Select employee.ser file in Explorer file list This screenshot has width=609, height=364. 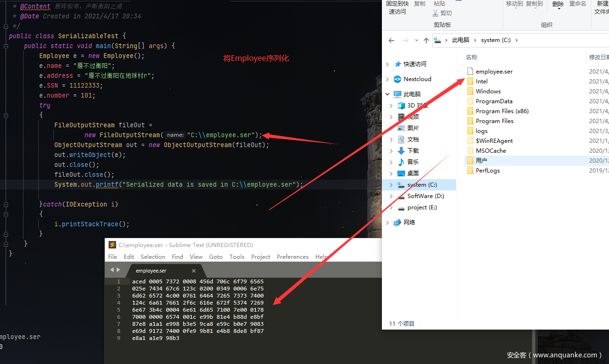pos(494,72)
